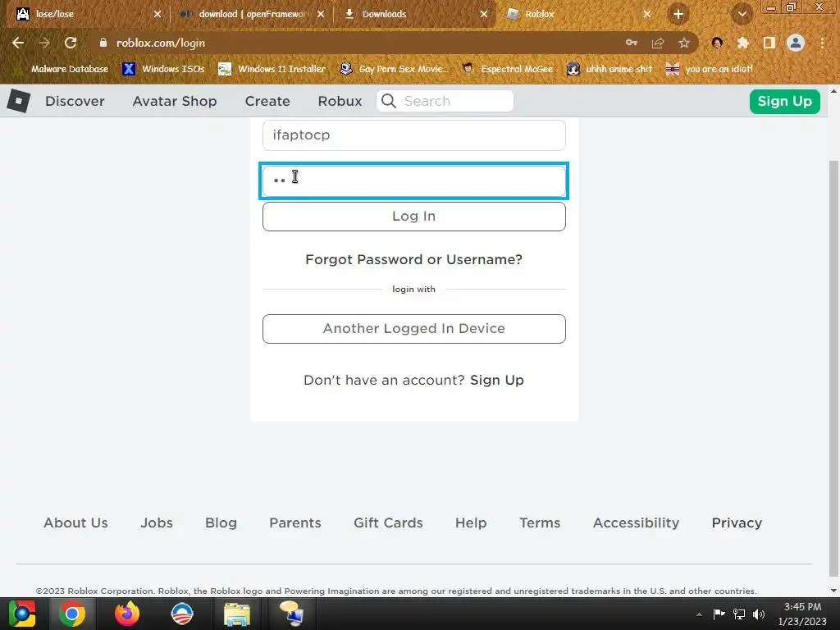
Task: Open the saved passwords key icon
Action: click(x=632, y=43)
